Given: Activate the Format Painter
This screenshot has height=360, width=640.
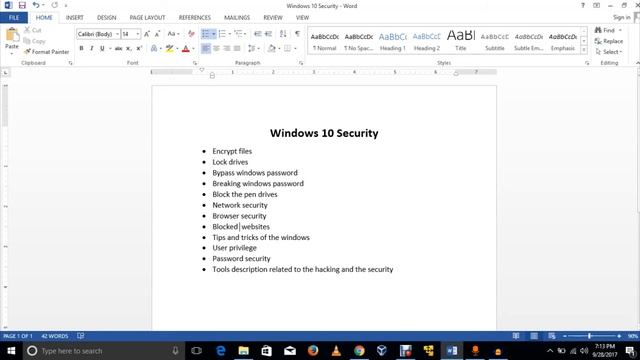Looking at the screenshot, I should (47, 52).
